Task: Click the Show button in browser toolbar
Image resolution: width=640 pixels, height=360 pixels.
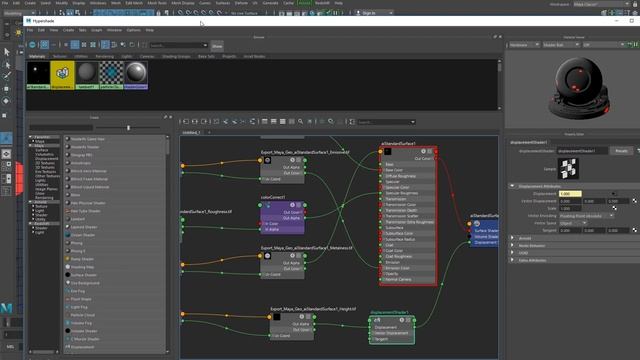Action: click(x=217, y=46)
